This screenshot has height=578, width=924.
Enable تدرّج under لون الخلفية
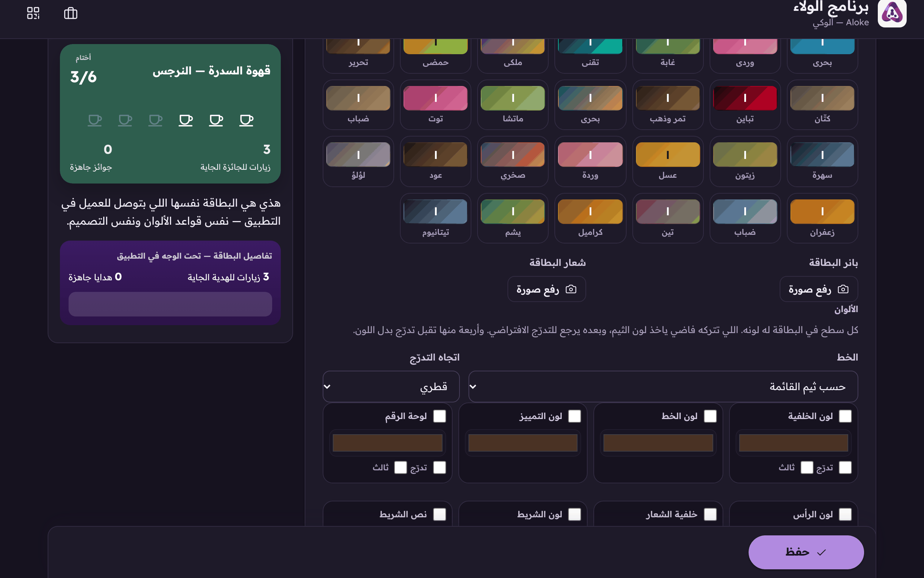[x=845, y=467]
